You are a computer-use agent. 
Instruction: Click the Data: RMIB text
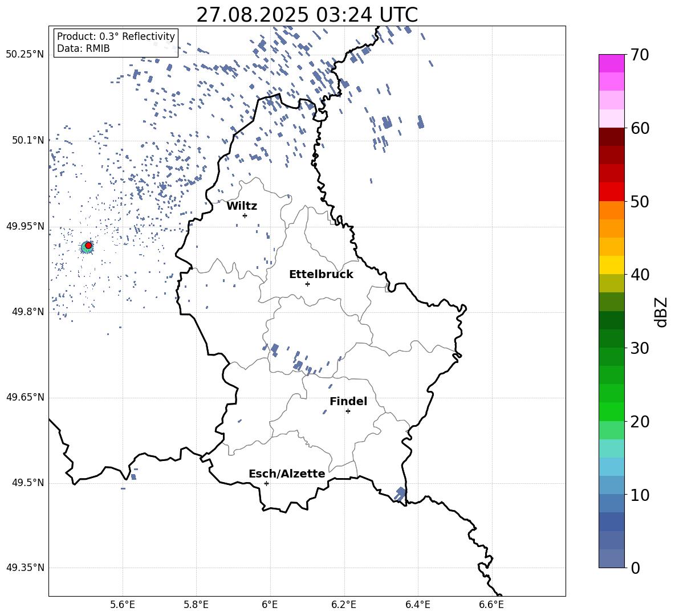coord(83,48)
